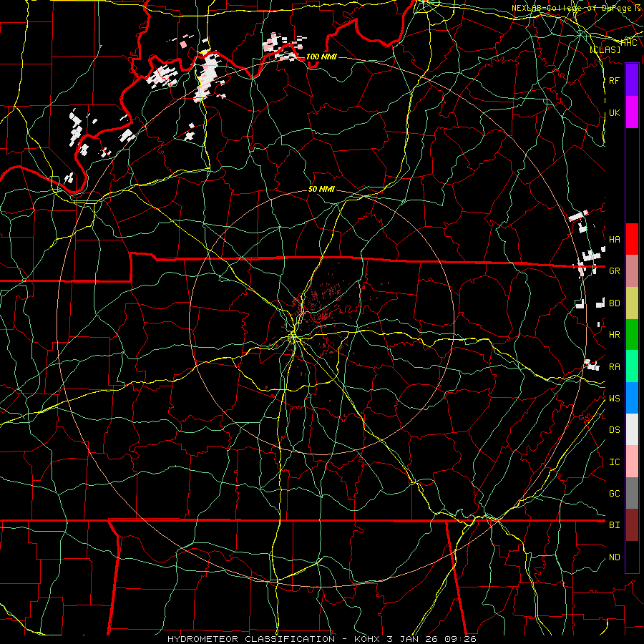The height and width of the screenshot is (644, 644).
Task: Select the BD legend label
Action: [615, 303]
